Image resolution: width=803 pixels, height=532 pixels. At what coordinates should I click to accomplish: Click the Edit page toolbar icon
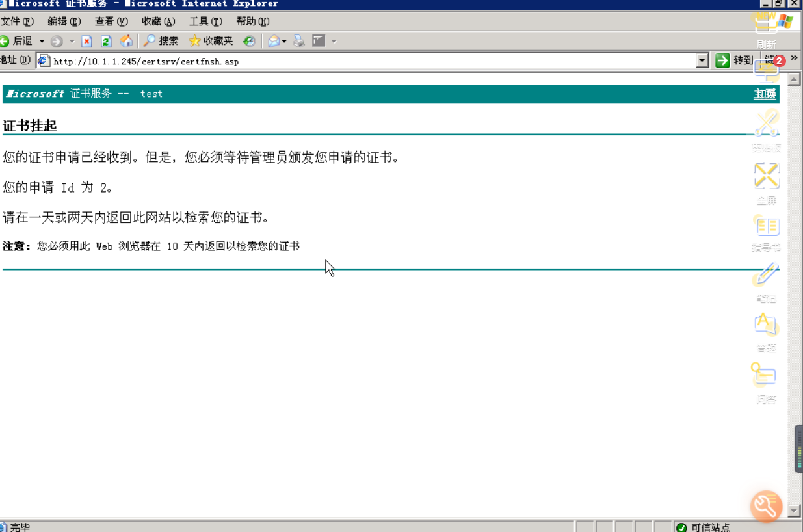click(x=319, y=41)
